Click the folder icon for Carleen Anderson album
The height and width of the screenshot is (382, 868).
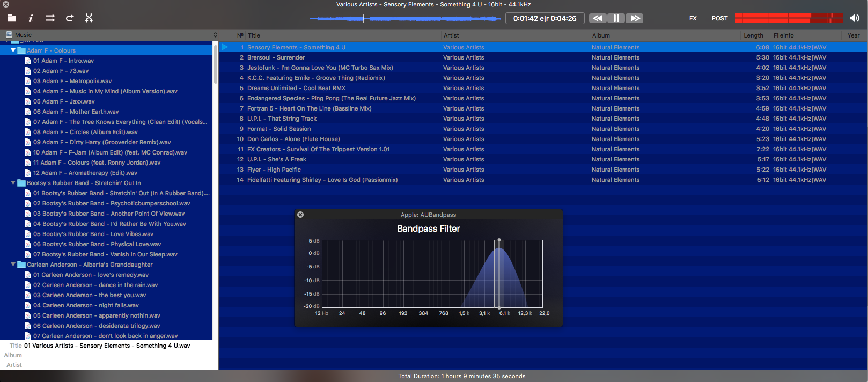coord(21,265)
